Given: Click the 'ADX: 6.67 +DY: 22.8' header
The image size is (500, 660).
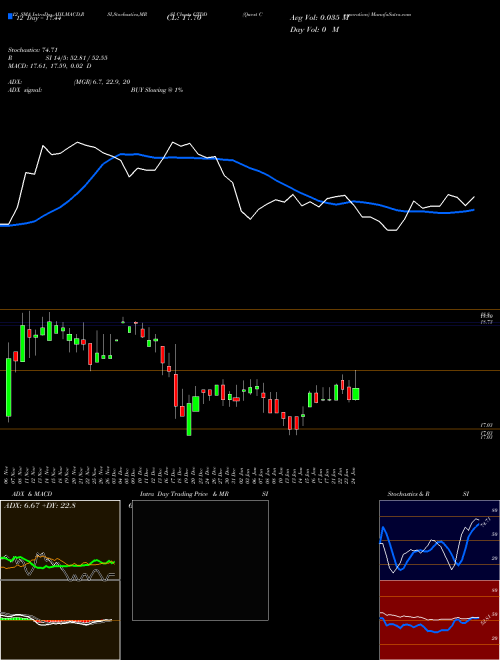Looking at the screenshot, I should point(40,506).
